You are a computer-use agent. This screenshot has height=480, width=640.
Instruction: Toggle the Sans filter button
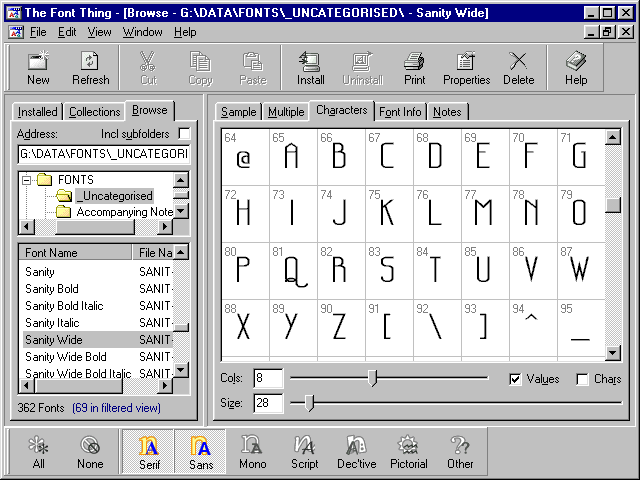[x=200, y=451]
